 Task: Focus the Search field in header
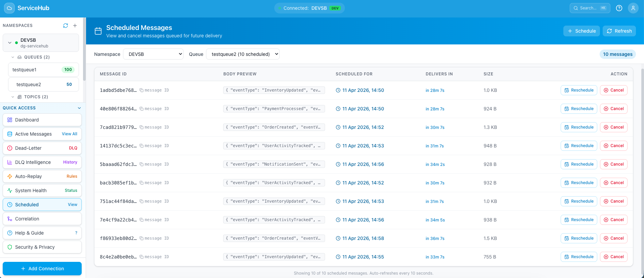590,8
